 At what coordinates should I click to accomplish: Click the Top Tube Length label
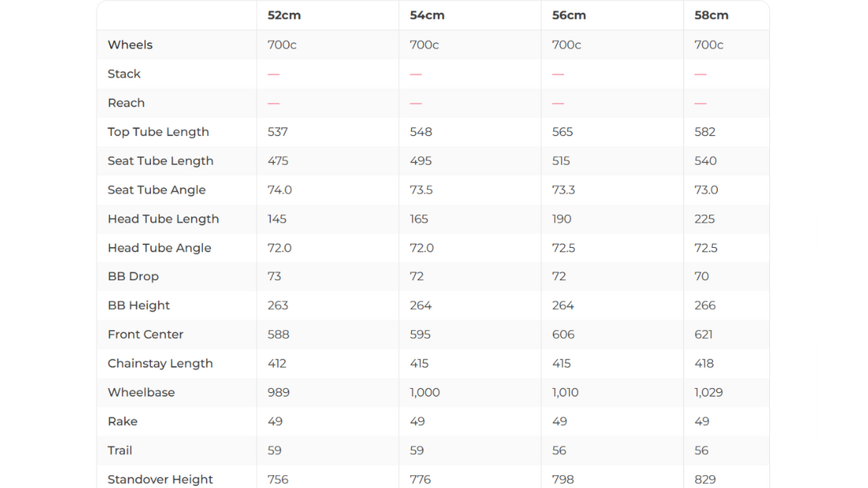(x=158, y=131)
